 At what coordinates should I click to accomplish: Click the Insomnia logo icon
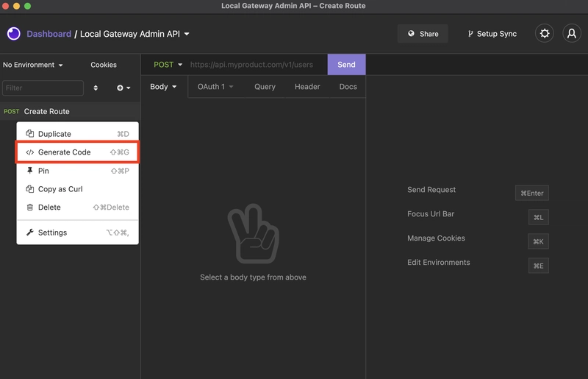pyautogui.click(x=14, y=34)
